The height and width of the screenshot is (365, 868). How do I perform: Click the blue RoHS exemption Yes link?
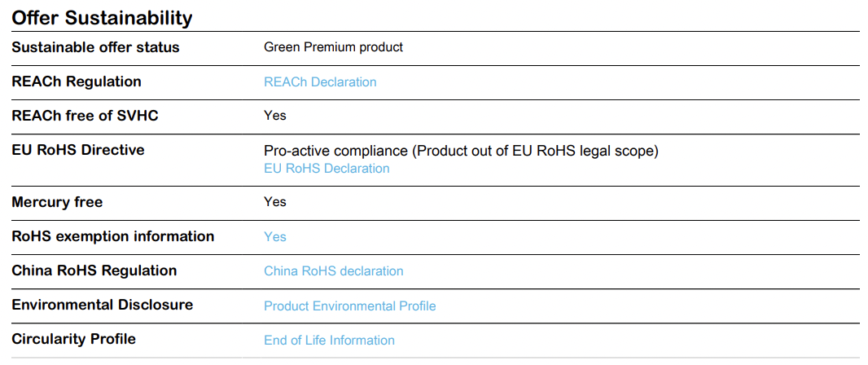point(275,237)
